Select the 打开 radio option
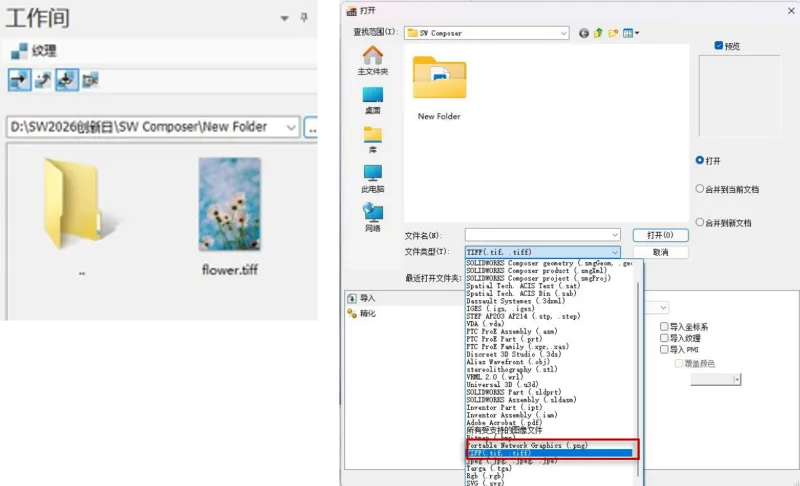The width and height of the screenshot is (800, 486). click(699, 160)
